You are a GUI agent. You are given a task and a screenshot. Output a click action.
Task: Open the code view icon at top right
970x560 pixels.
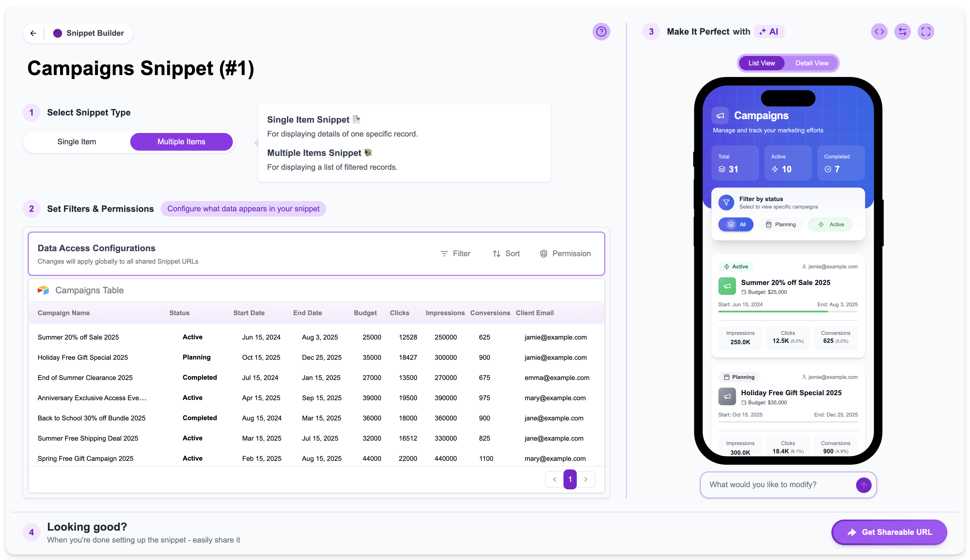coord(880,32)
